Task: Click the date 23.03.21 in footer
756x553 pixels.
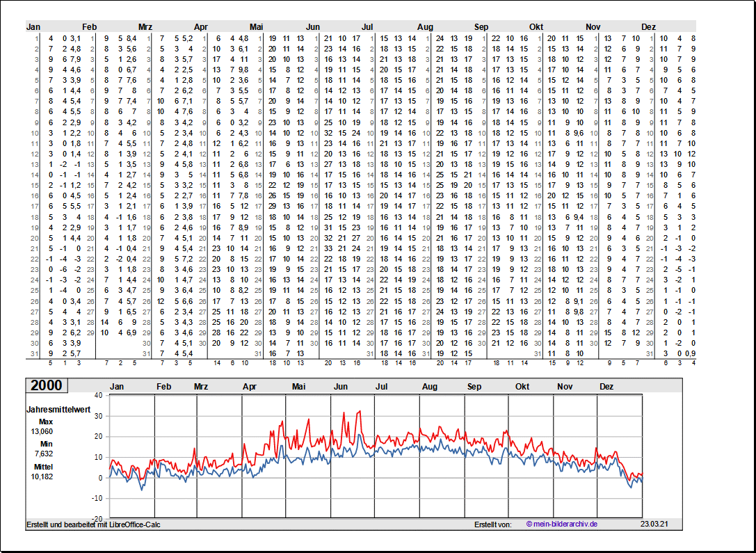Action: 654,524
